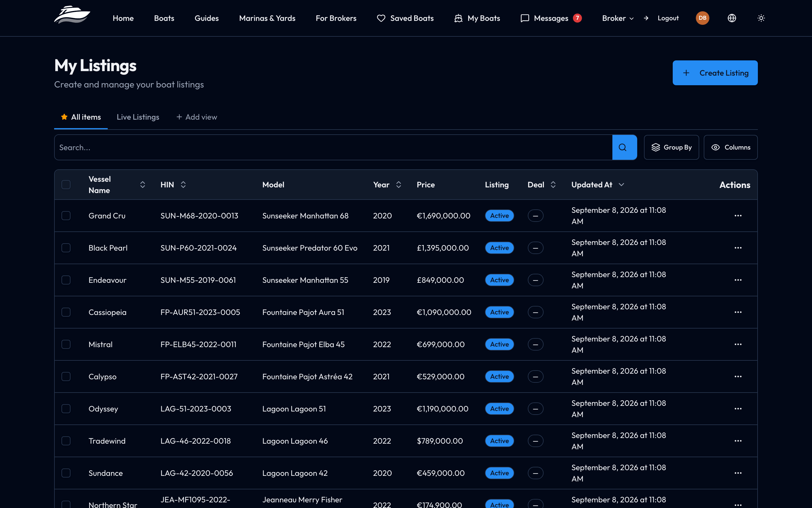The height and width of the screenshot is (508, 812).
Task: Click the deal dash icon for Odyssey
Action: [x=535, y=409]
